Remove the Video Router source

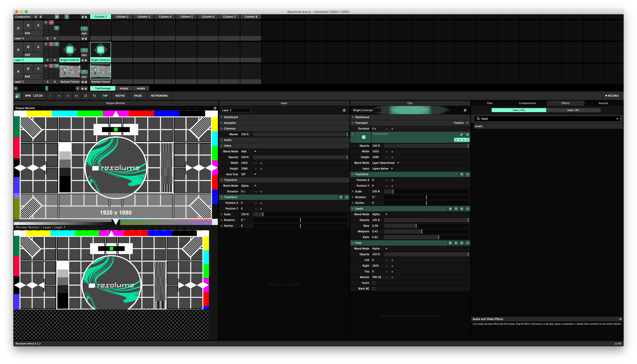tap(467, 135)
